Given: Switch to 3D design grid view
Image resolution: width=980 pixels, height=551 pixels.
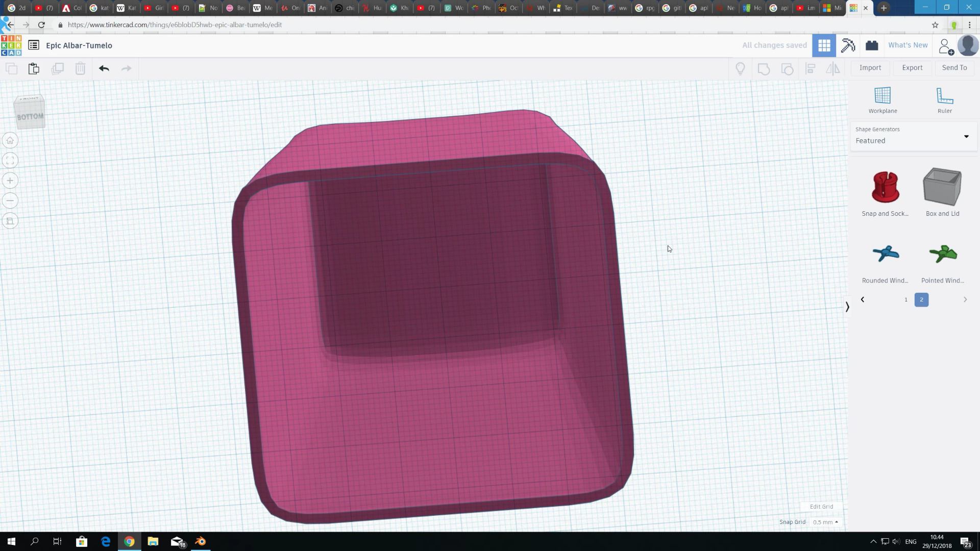Looking at the screenshot, I should point(824,45).
